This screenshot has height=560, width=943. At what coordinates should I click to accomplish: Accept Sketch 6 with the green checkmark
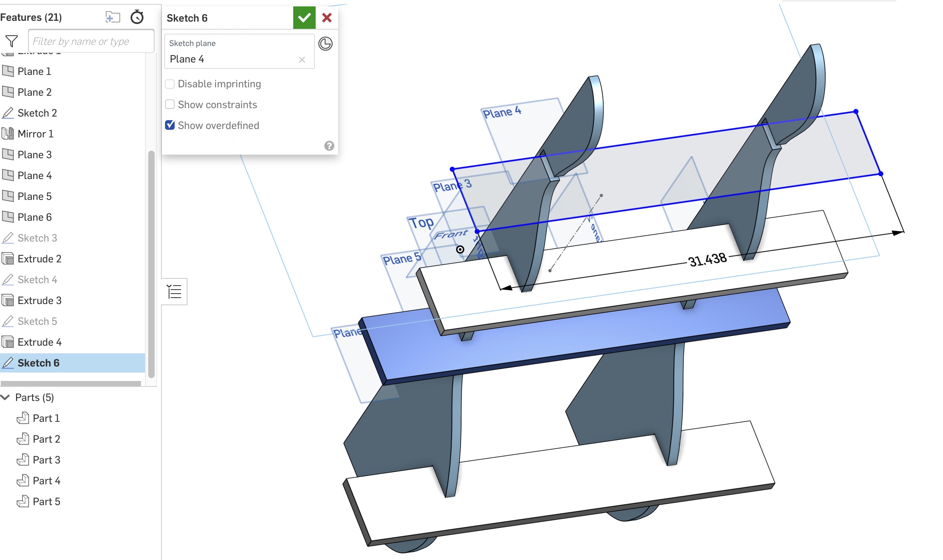(x=304, y=18)
